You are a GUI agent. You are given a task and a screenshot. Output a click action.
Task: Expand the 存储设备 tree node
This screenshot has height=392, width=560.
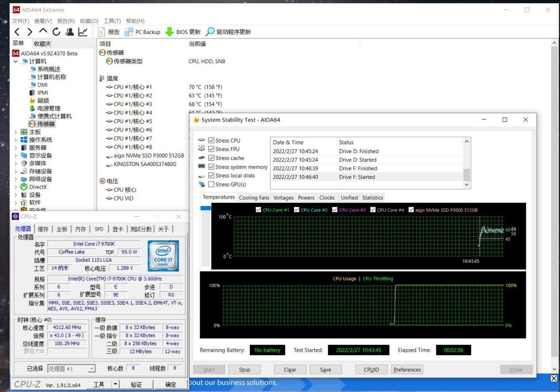coord(16,171)
